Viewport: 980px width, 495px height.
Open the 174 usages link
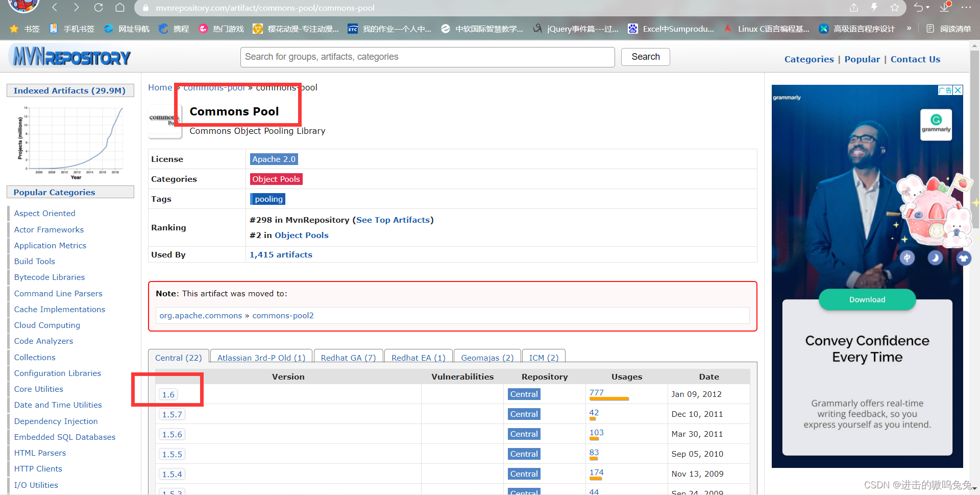(596, 472)
